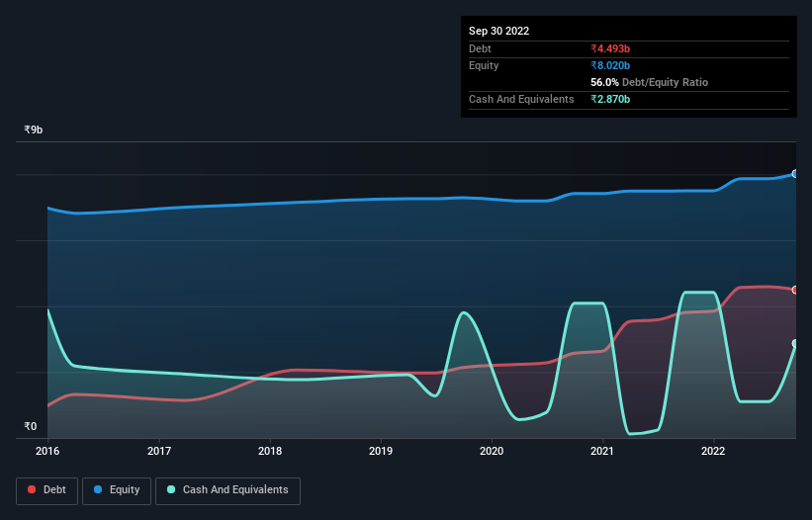Click the tooltip Debt row label
Screen dimensions: 812x520
pyautogui.click(x=480, y=48)
